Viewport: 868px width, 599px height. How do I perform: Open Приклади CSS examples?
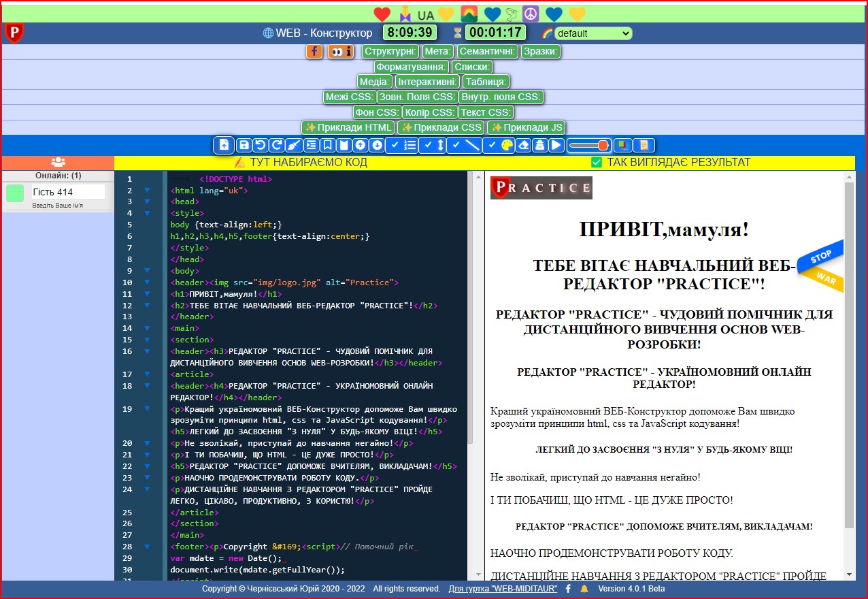(441, 127)
